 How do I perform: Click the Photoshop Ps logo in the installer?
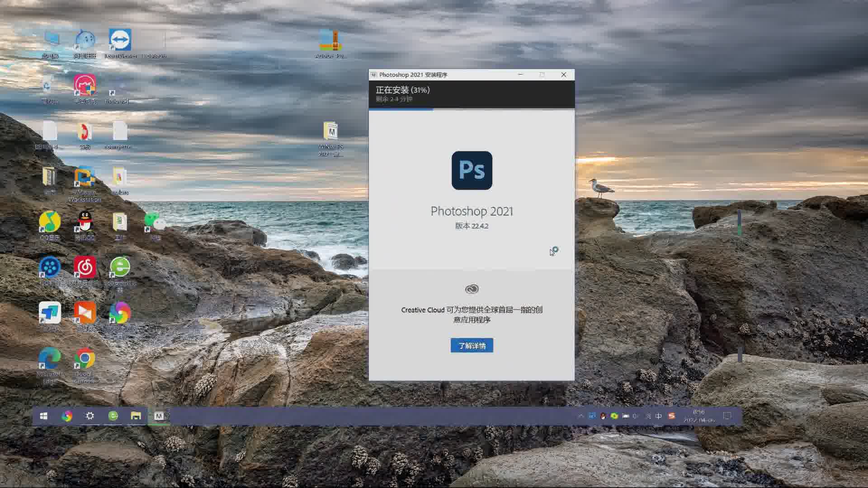pyautogui.click(x=472, y=170)
